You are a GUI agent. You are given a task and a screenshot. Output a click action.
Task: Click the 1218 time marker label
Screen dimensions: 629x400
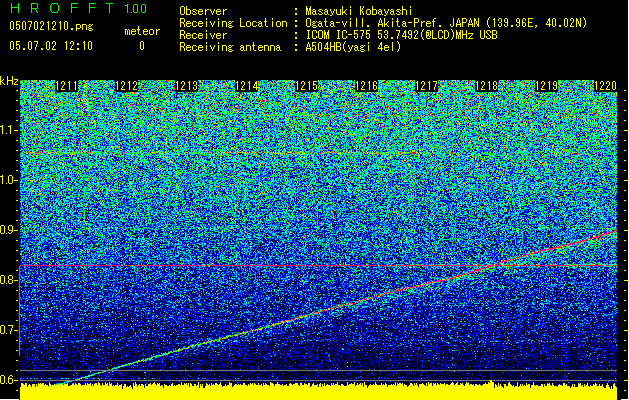tap(487, 86)
